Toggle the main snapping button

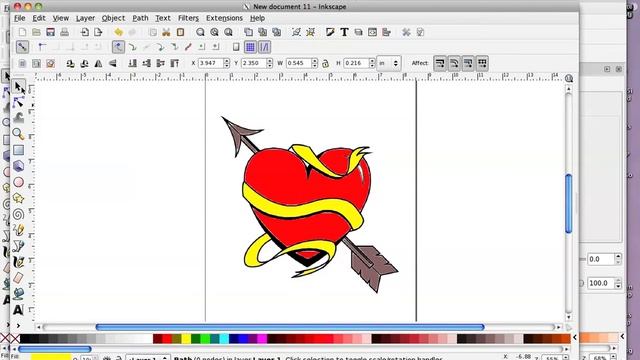coord(22,47)
